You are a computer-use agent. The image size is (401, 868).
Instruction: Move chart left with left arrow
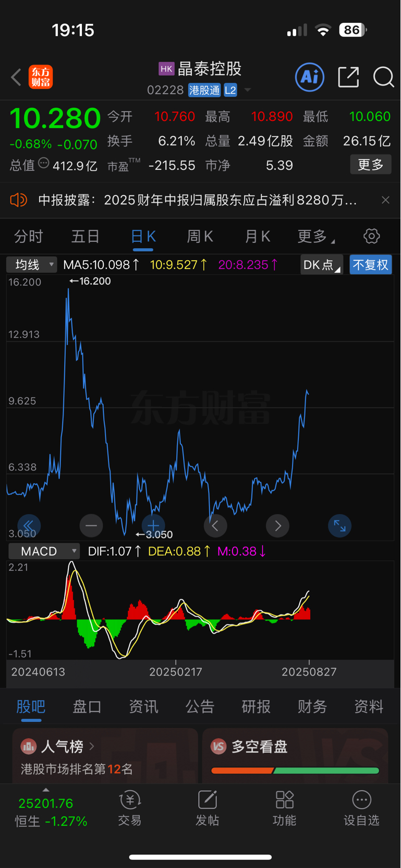point(215,525)
